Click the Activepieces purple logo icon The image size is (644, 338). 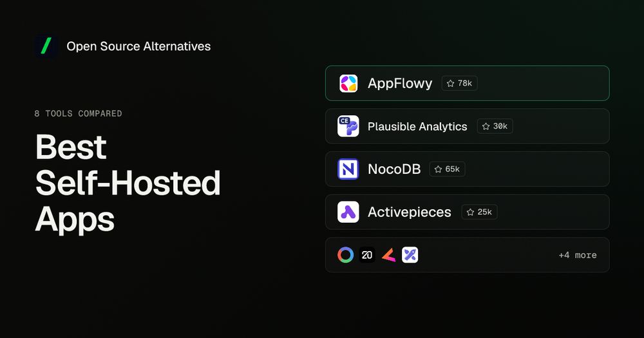(x=348, y=212)
